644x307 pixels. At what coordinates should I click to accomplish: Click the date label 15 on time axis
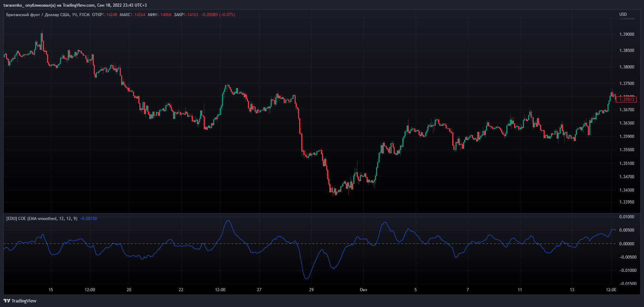click(x=51, y=290)
